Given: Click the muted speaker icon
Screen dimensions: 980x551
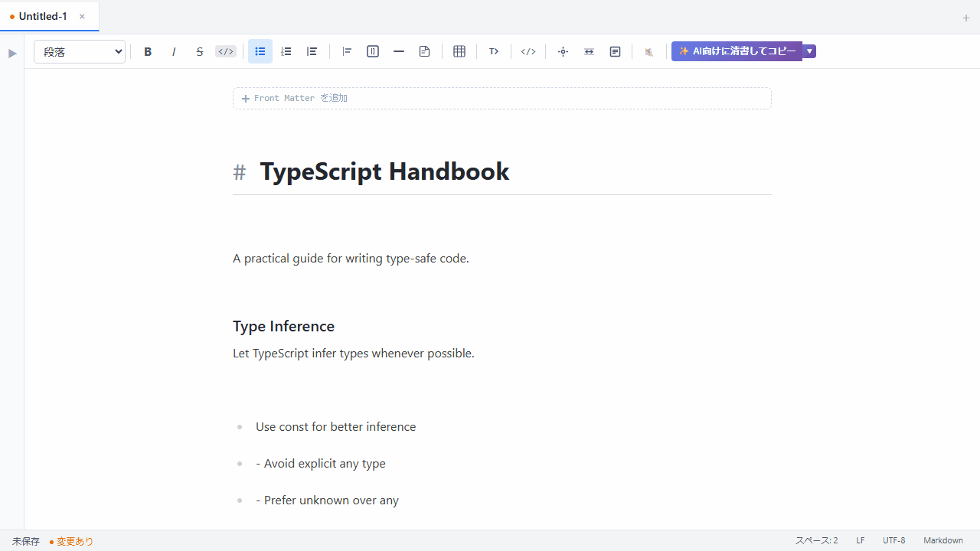Looking at the screenshot, I should 649,51.
